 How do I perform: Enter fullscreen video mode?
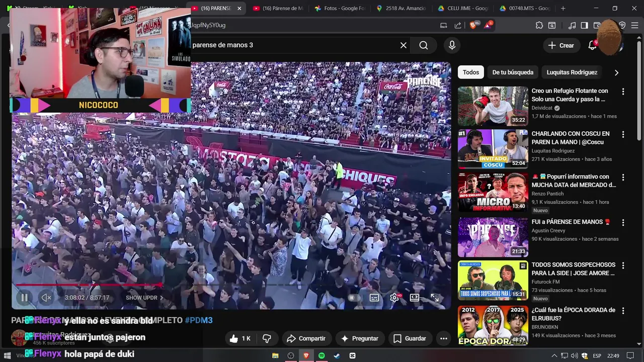click(435, 298)
